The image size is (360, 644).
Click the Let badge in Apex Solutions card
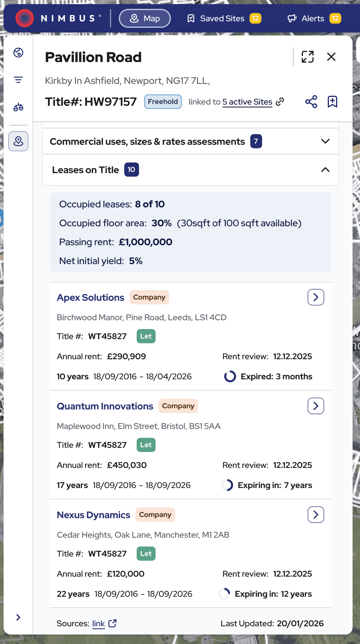[x=146, y=336]
